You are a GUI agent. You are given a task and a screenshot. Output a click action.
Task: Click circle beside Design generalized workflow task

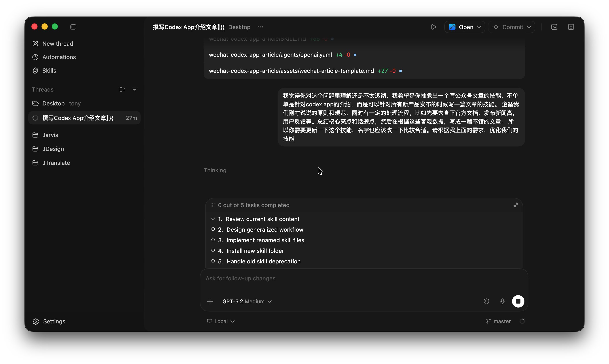(213, 229)
